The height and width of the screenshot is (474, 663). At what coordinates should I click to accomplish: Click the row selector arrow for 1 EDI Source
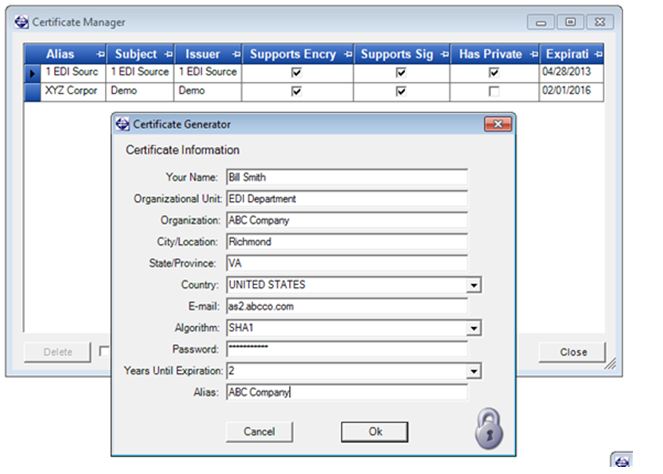pyautogui.click(x=32, y=73)
